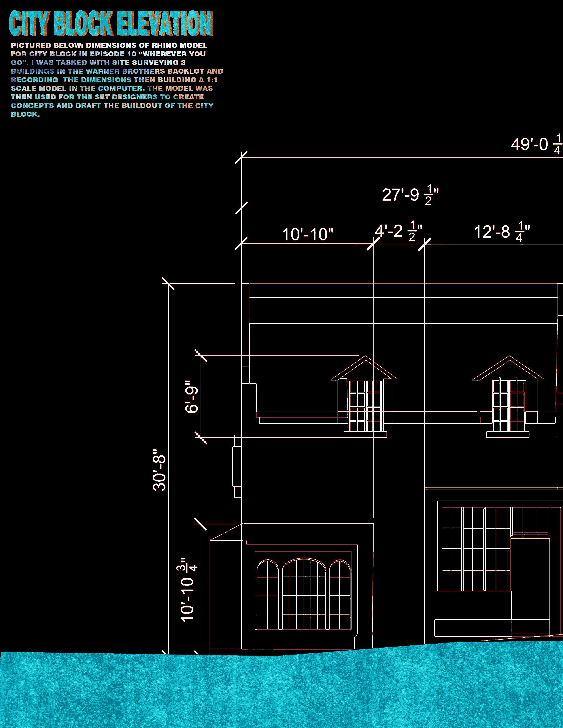Click the City Block Elevation title
This screenshot has width=563, height=728.
tap(111, 24)
